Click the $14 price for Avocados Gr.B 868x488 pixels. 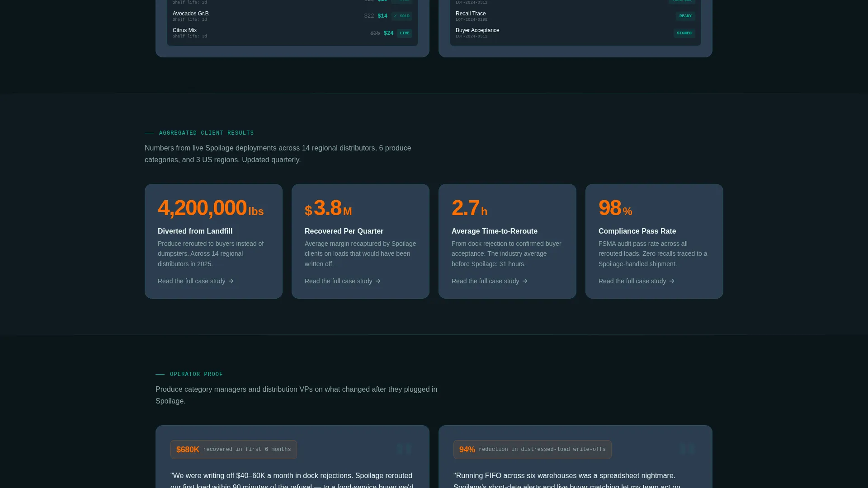382,16
